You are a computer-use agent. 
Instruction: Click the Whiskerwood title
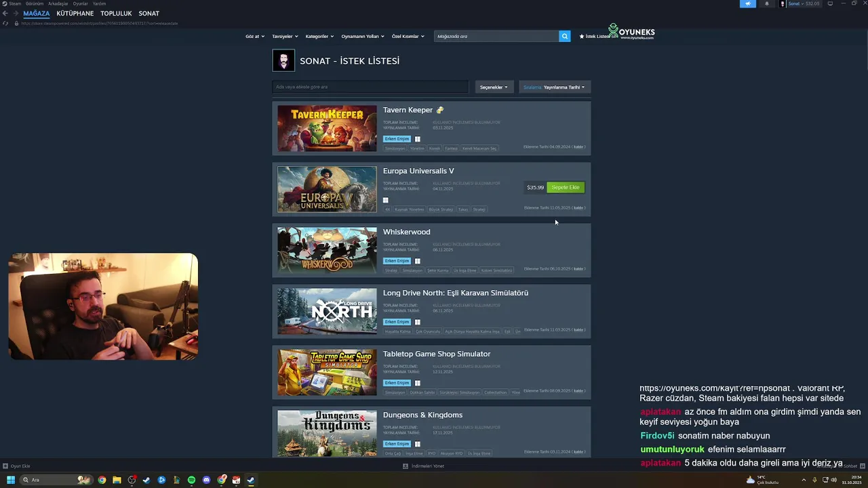tap(406, 232)
